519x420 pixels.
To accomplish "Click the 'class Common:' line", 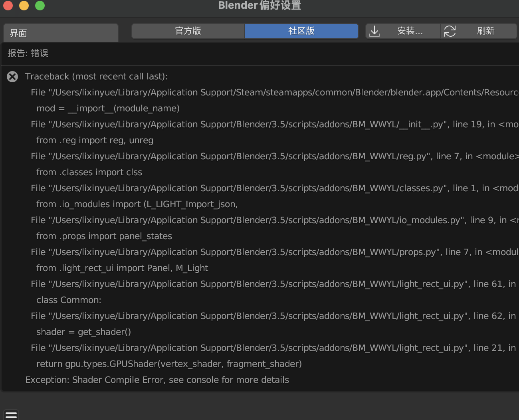I will pyautogui.click(x=69, y=300).
